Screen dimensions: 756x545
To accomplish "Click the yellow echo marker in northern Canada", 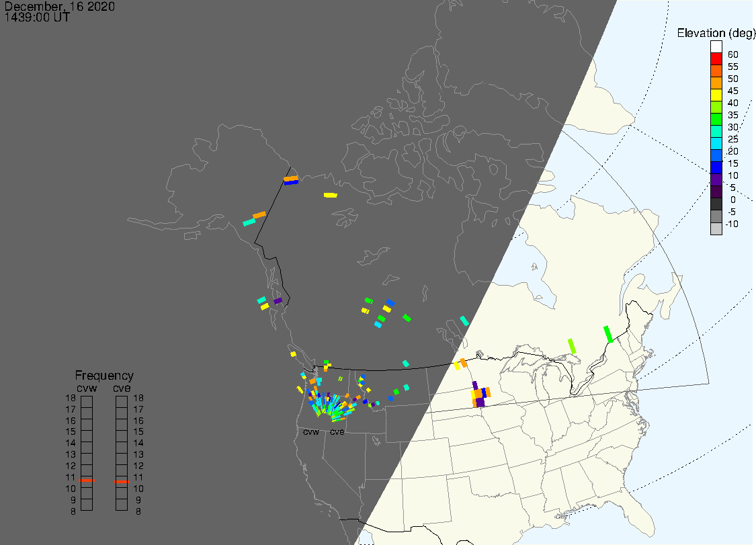I will click(x=331, y=196).
